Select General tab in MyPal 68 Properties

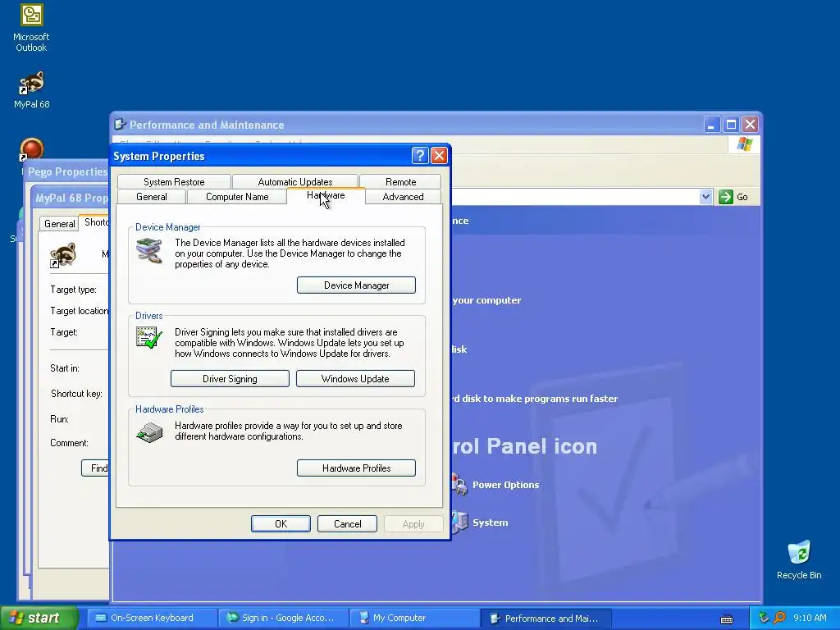[59, 223]
